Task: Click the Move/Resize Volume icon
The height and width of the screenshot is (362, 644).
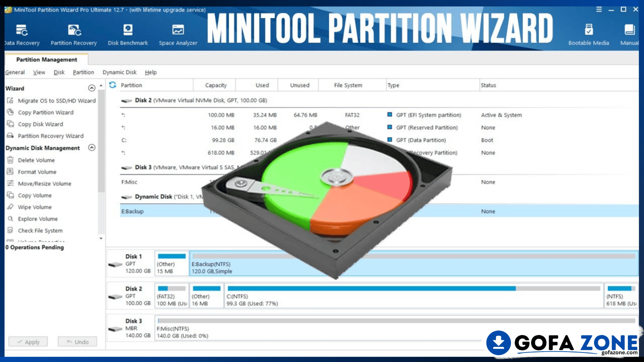Action: tap(10, 183)
